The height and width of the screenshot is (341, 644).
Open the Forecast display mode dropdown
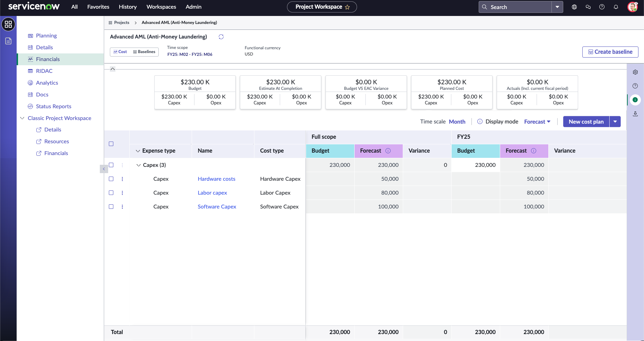tap(537, 122)
